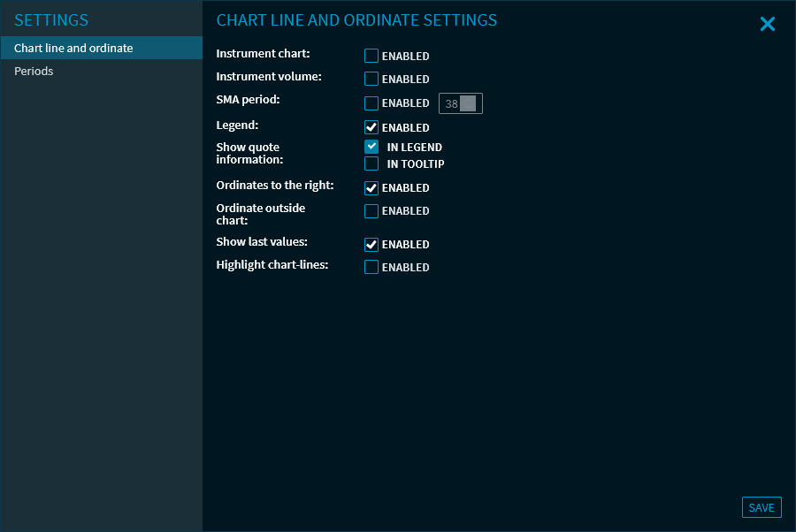Screen dimensions: 796x532
Task: Increase SMA period with the up arrow
Action: (x=469, y=99)
